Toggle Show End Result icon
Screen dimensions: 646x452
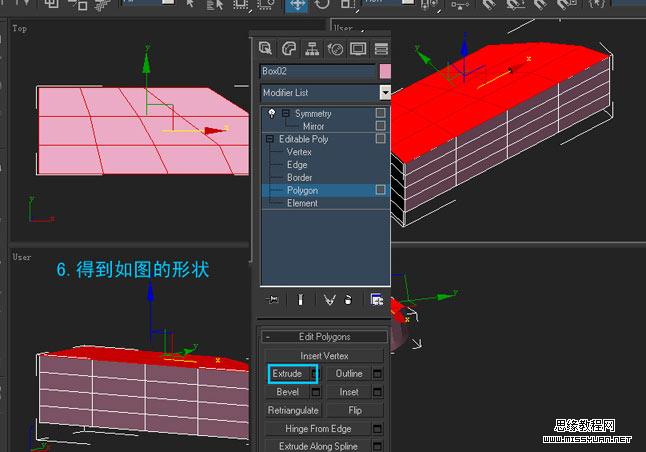[x=300, y=300]
